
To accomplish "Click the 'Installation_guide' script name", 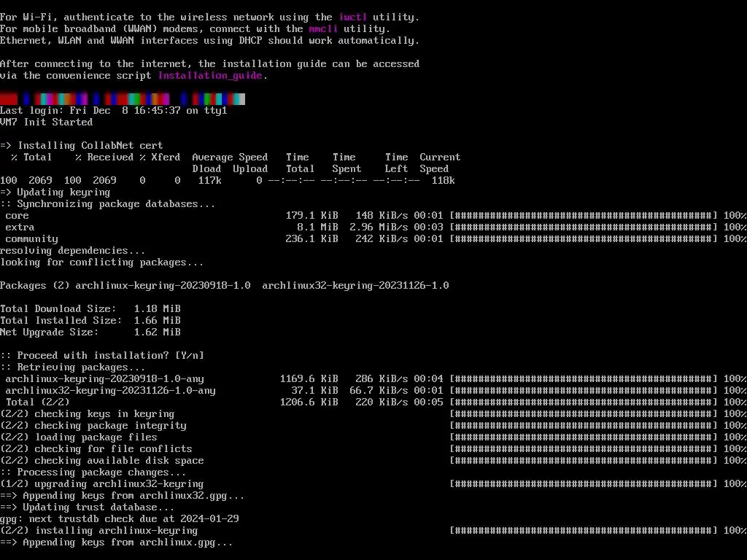I will click(x=210, y=75).
